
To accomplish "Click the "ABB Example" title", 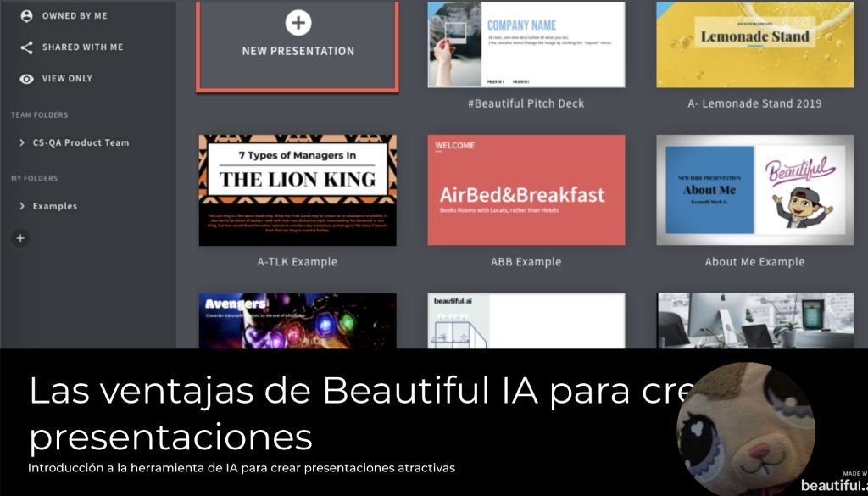I will tap(526, 262).
